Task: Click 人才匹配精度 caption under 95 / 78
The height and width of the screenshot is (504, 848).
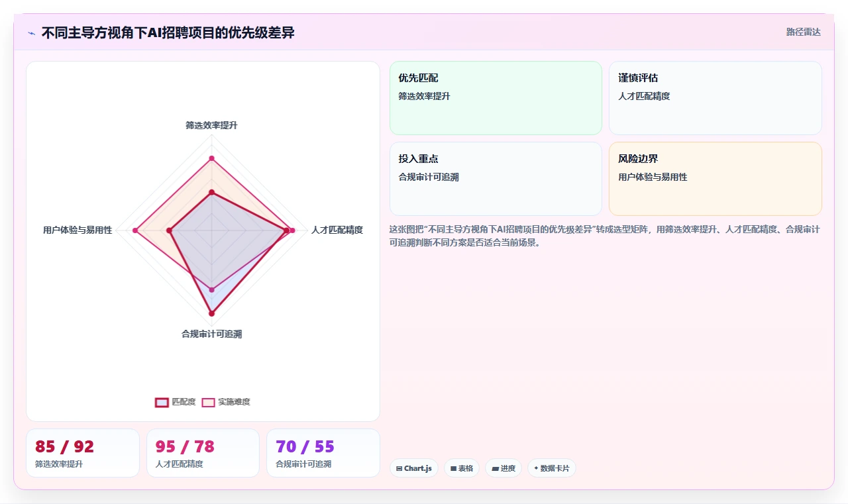Action: (x=180, y=464)
